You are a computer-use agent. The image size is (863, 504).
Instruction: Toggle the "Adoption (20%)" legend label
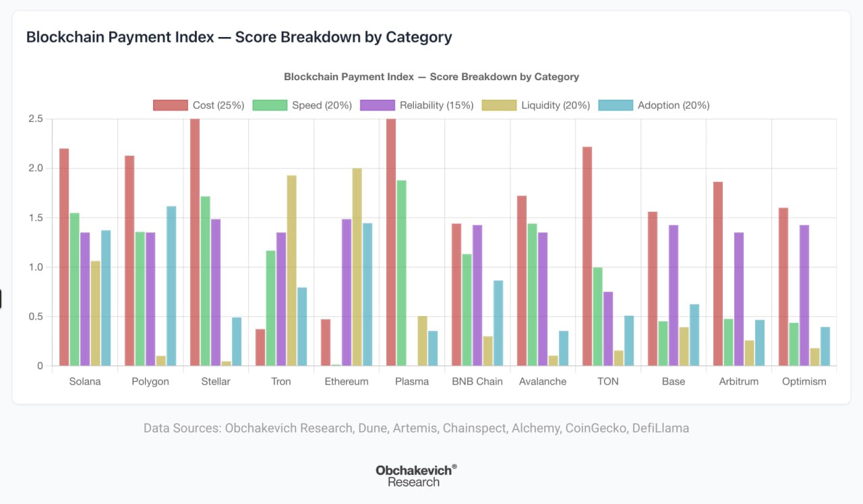[x=673, y=105]
